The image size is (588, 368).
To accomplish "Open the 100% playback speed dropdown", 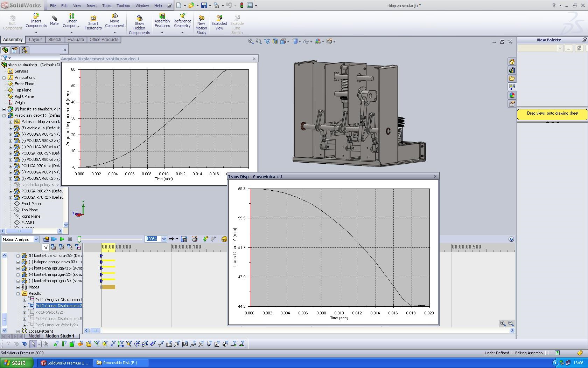I will (164, 239).
